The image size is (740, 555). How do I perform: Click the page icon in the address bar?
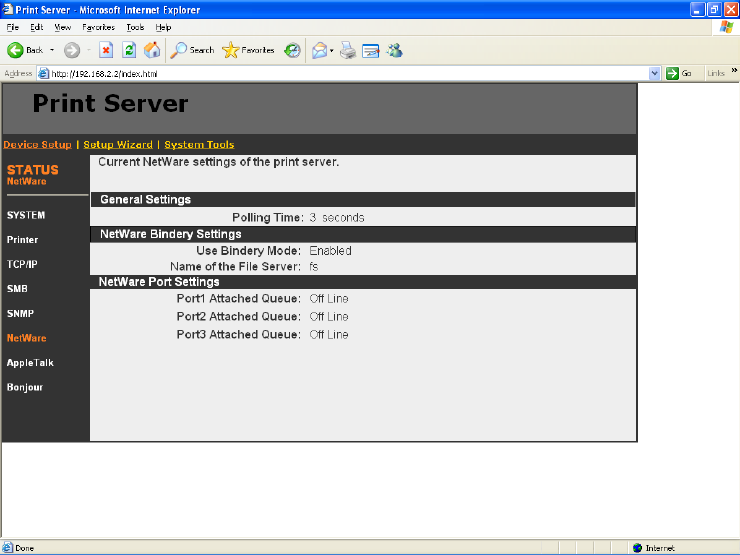click(x=43, y=73)
